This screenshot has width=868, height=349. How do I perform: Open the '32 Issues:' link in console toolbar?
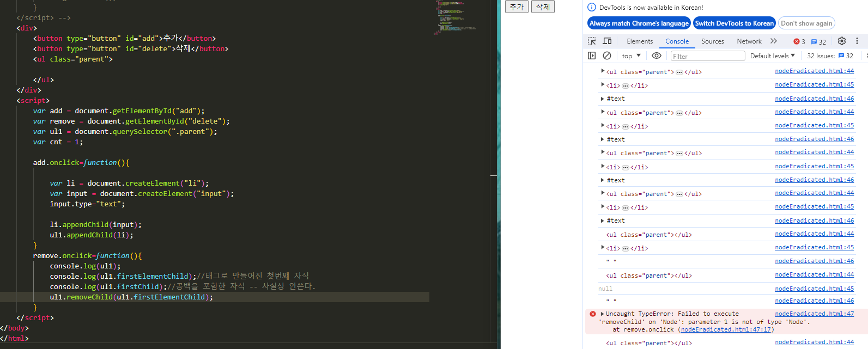[830, 56]
